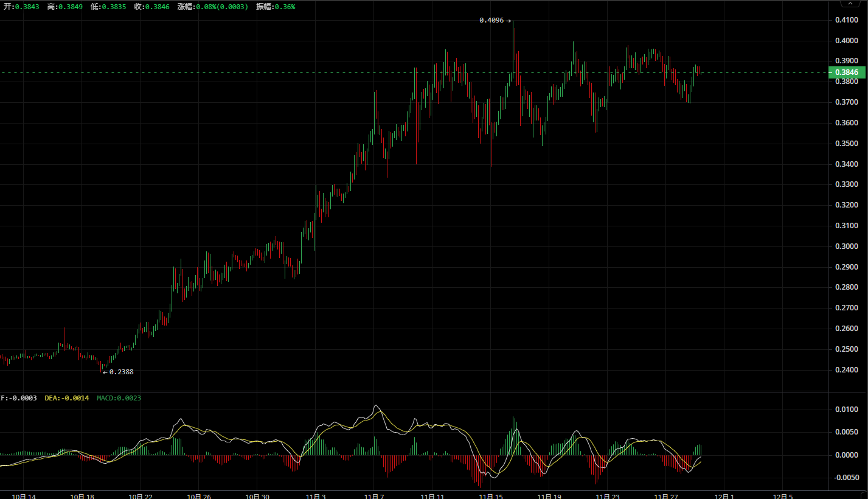
Task: Click the 0.3000 price axis label
Action: pos(846,246)
